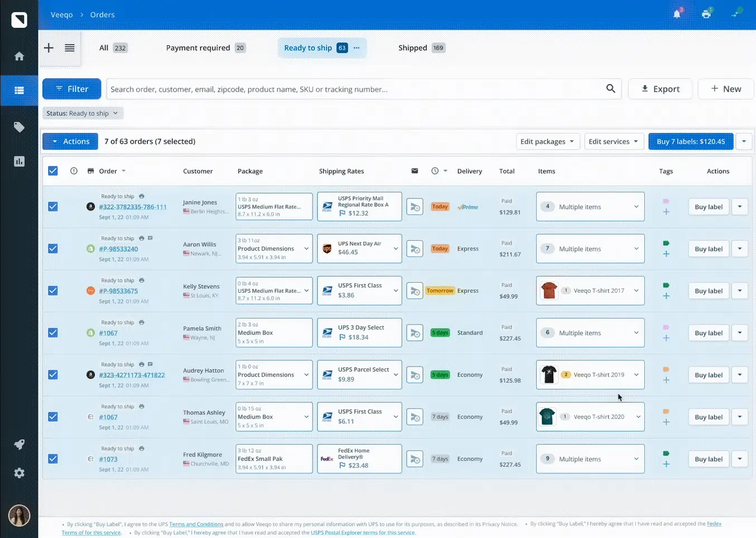Open Buy label arrow for Fred Kilgmore
The height and width of the screenshot is (538, 756).
tap(740, 459)
